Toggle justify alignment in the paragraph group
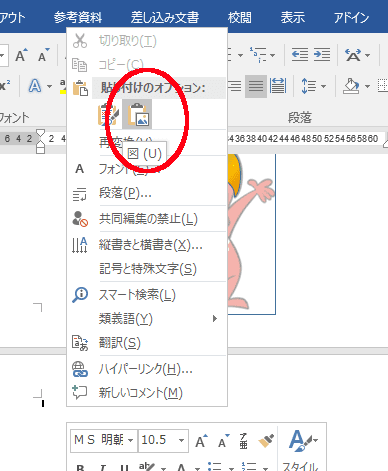 pos(256,86)
